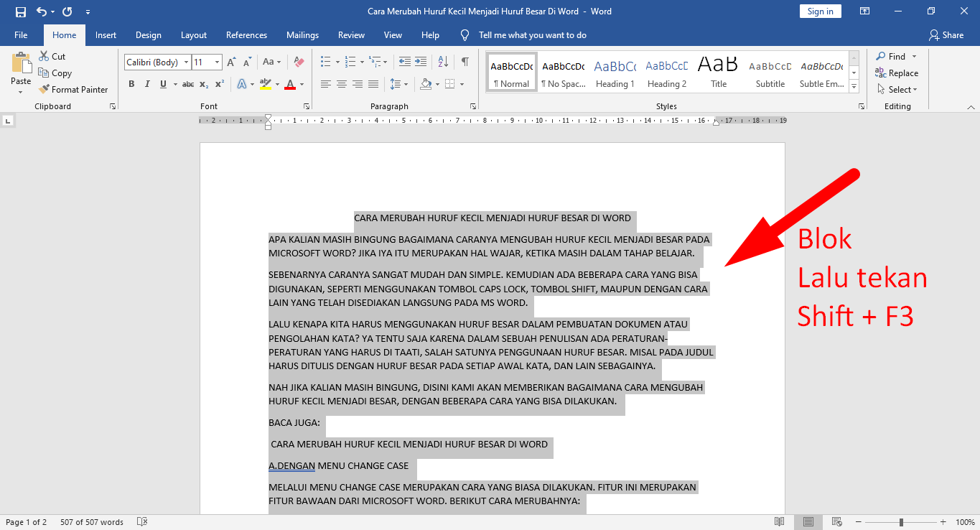Save the document using the floppy icon
980x530 pixels.
(x=20, y=11)
